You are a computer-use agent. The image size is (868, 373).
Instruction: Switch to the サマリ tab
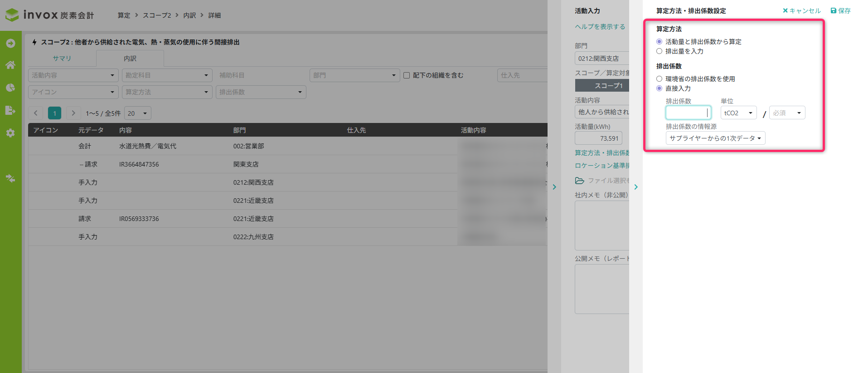pyautogui.click(x=62, y=59)
